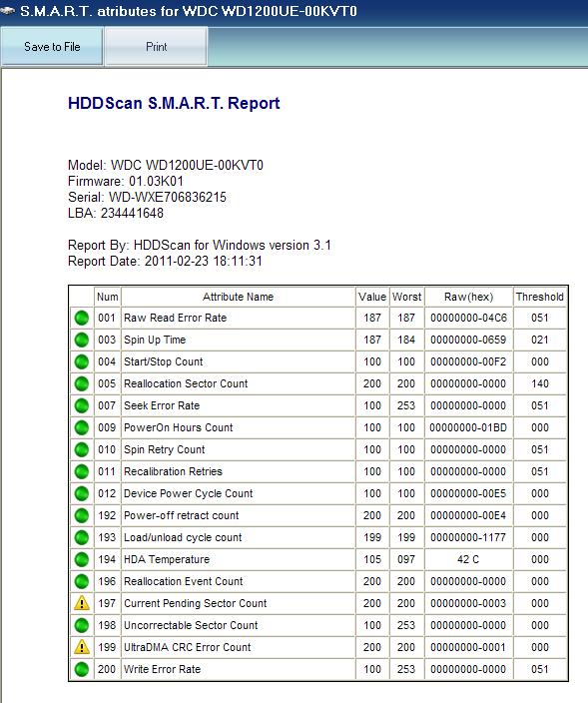Click the Value column header
This screenshot has width=588, height=703.
(x=372, y=297)
